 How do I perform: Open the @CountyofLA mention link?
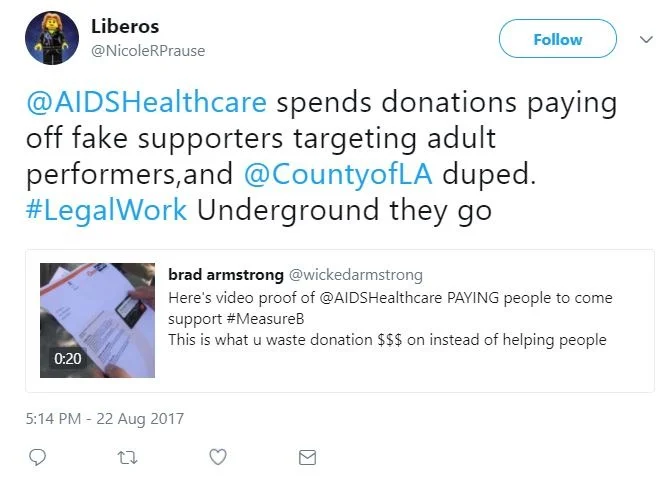point(338,174)
